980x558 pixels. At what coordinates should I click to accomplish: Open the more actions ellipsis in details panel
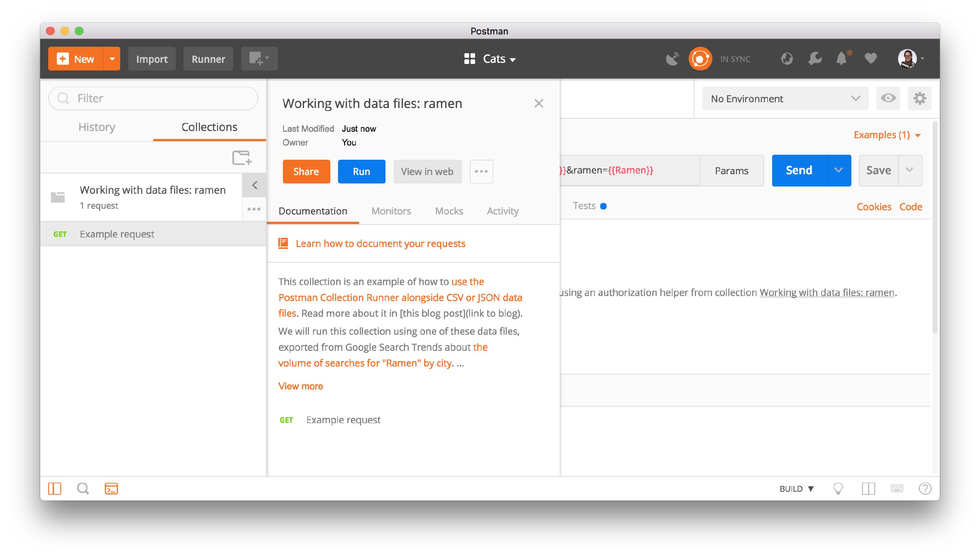[x=481, y=171]
